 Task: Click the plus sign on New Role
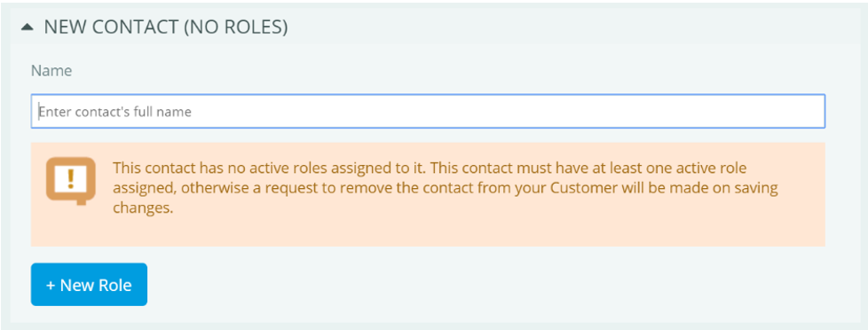pyautogui.click(x=51, y=285)
